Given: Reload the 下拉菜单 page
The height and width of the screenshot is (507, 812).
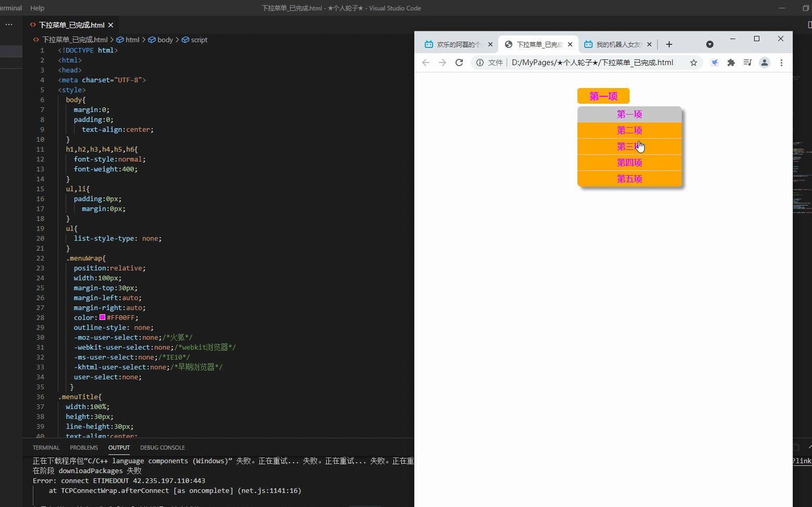Looking at the screenshot, I should (459, 63).
